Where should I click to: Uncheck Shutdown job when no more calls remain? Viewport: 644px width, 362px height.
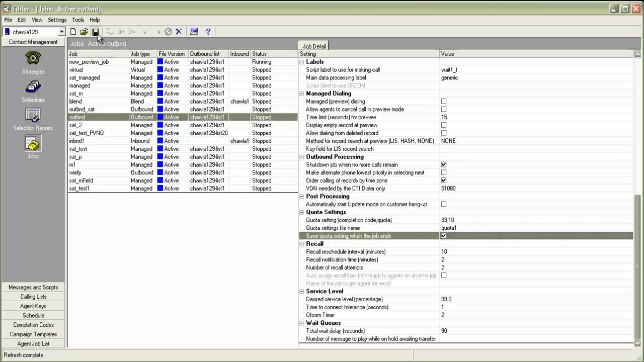[444, 164]
